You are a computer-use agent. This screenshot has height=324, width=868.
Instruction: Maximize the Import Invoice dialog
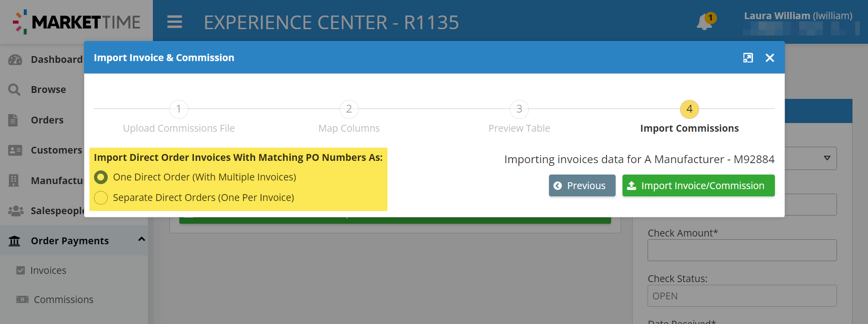[748, 58]
